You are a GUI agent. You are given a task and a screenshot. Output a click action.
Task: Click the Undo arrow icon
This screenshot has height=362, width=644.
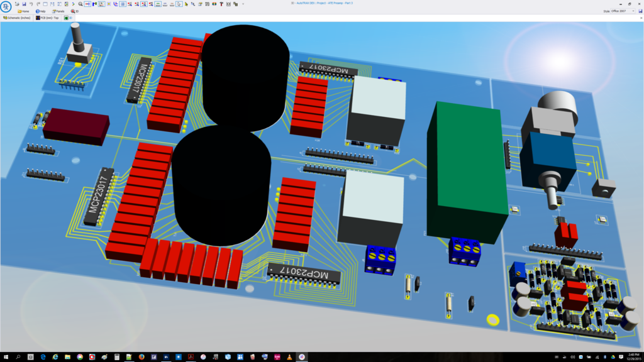click(31, 4)
